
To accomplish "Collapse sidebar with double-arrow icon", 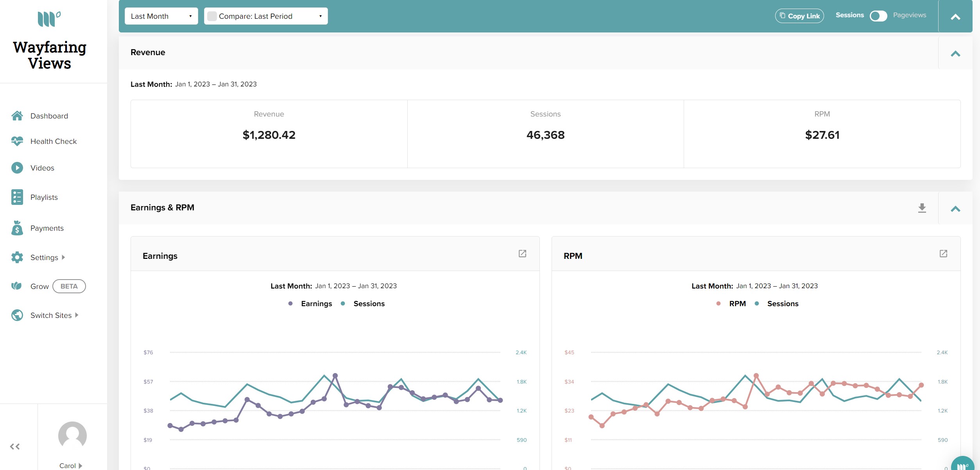I will [15, 447].
